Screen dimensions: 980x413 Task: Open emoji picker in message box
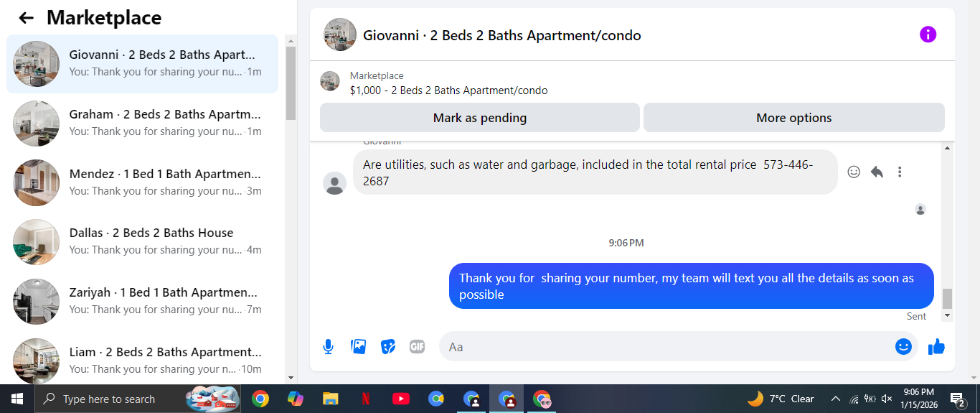coord(903,346)
